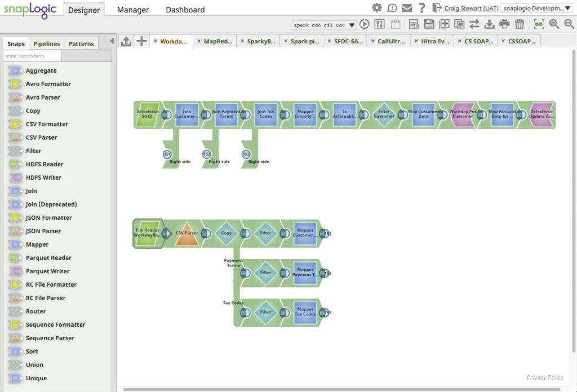
Task: Click the Help question mark icon
Action: [422, 8]
